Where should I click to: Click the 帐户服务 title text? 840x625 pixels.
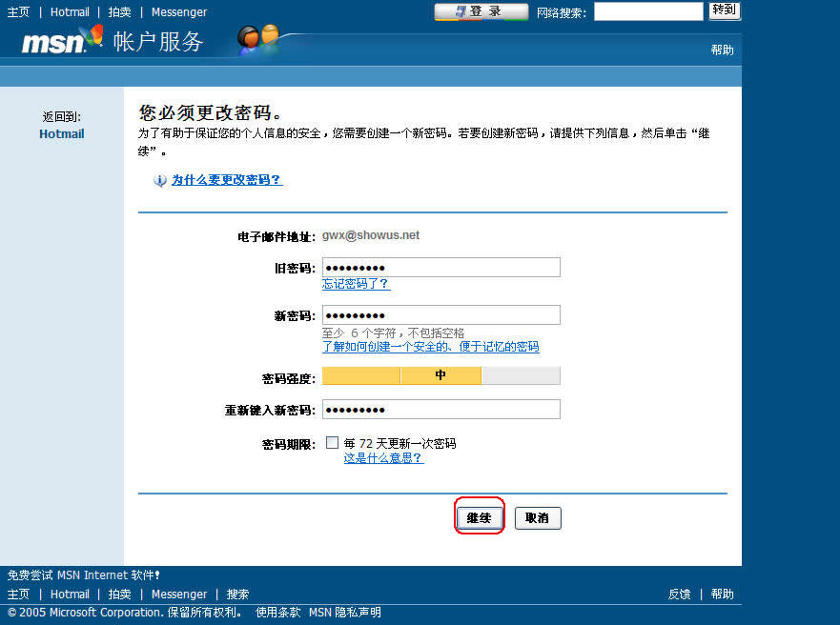pos(158,42)
